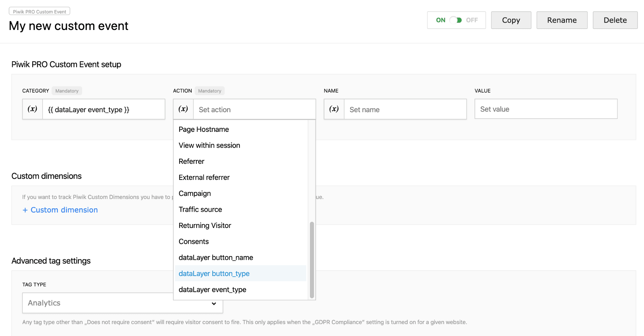Click the dropdown list scrollbar

pyautogui.click(x=312, y=260)
